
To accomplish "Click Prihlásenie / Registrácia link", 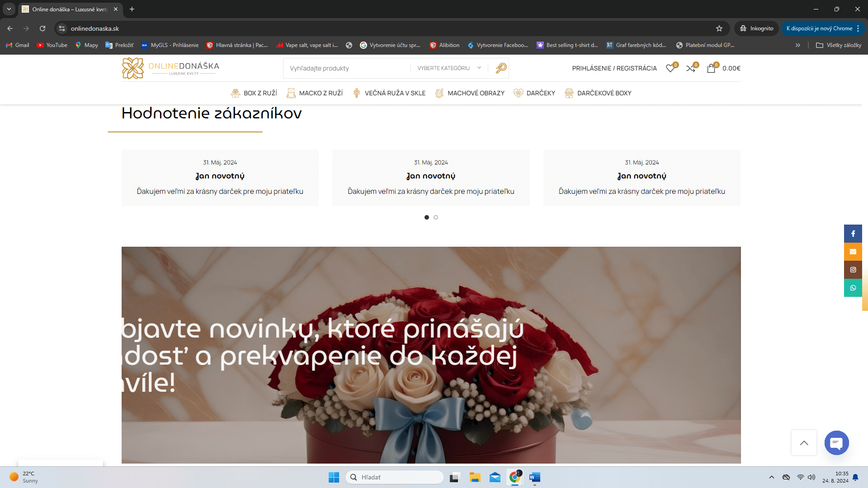I will (x=614, y=68).
